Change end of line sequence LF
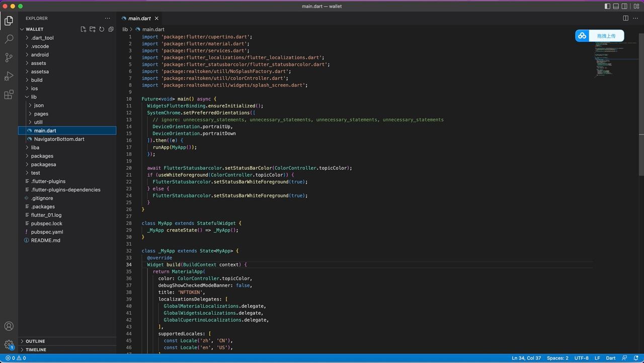Image resolution: width=644 pixels, height=363 pixels. pos(597,358)
